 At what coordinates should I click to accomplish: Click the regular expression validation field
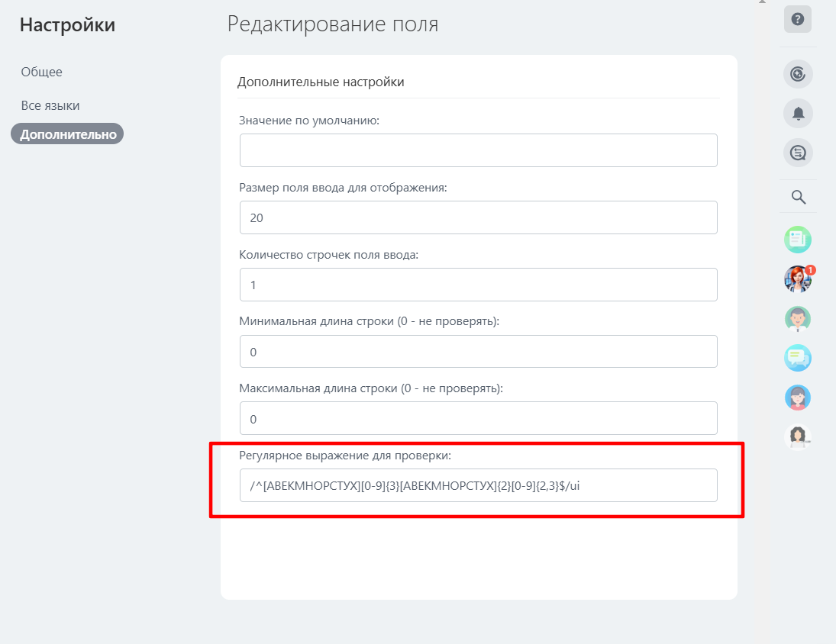coord(478,485)
